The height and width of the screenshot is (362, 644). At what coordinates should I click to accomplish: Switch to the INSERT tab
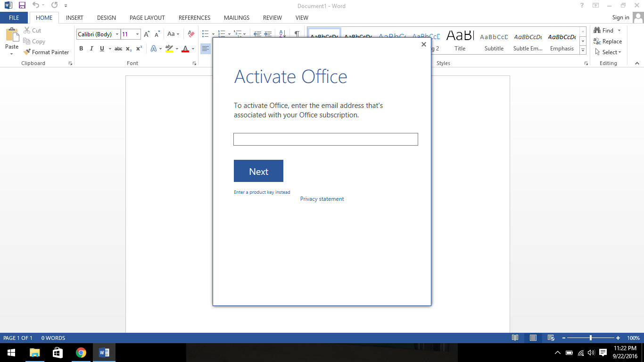[74, 18]
